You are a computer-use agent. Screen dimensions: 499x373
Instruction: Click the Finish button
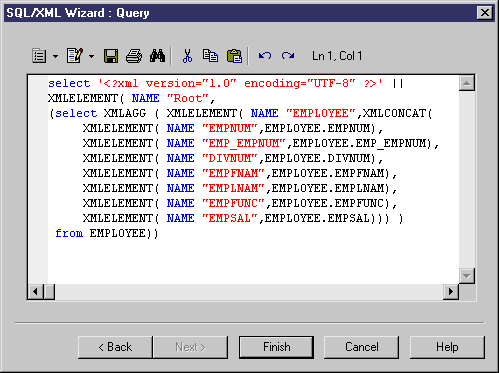276,347
